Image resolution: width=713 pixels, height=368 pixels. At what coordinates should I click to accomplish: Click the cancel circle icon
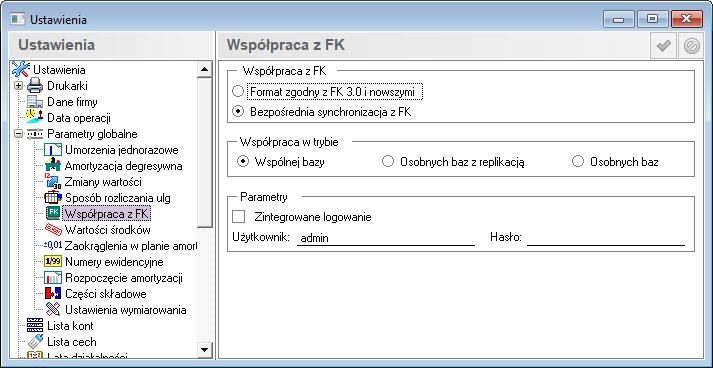(691, 46)
